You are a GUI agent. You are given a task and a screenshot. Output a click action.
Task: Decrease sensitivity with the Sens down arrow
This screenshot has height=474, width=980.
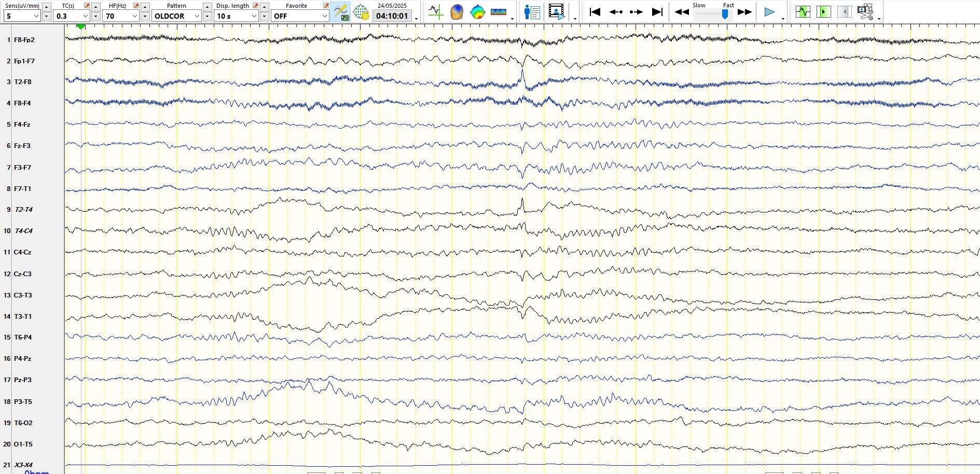click(47, 16)
